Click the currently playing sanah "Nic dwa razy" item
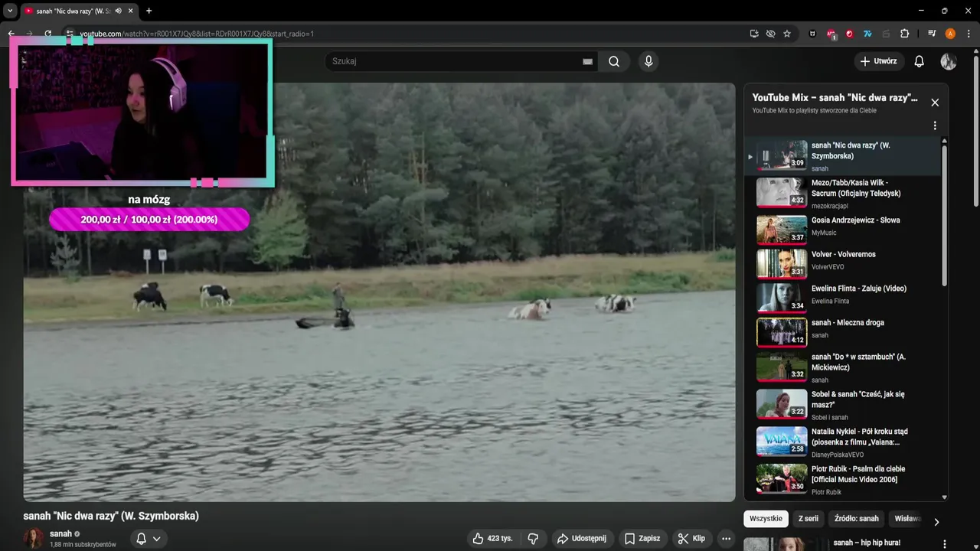Screen dimensions: 980x551 842,156
